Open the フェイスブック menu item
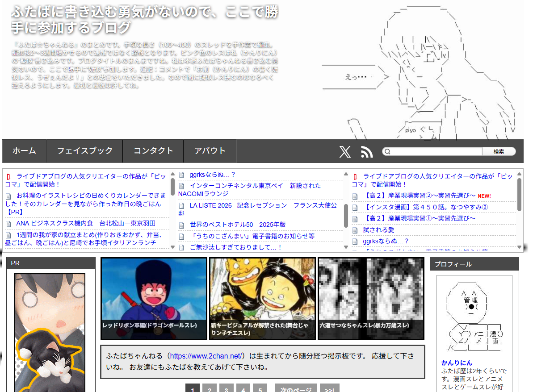 84,151
